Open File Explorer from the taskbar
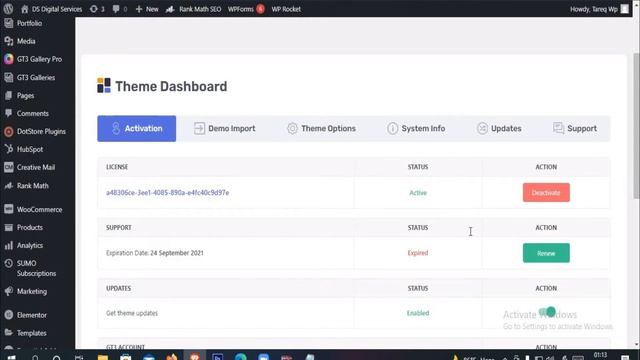The height and width of the screenshot is (360, 640). click(x=103, y=357)
